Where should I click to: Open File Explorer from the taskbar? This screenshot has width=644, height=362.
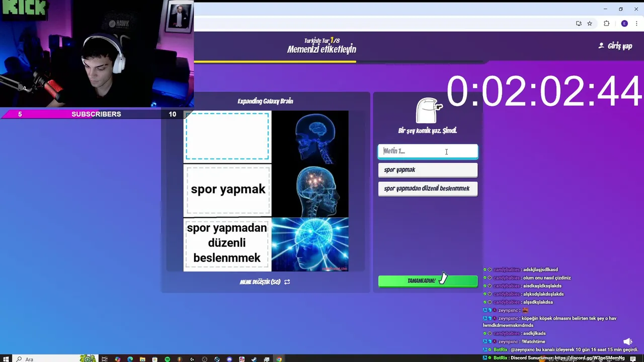(x=142, y=359)
